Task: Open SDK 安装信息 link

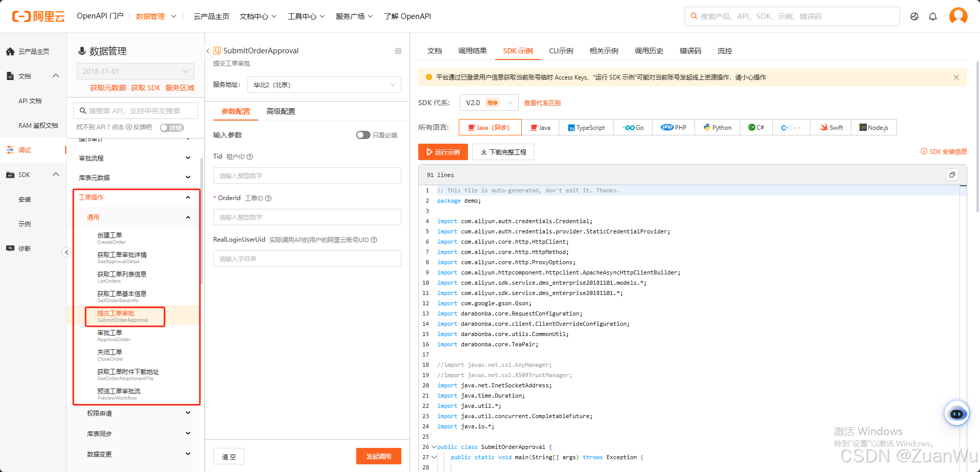Action: pos(944,151)
